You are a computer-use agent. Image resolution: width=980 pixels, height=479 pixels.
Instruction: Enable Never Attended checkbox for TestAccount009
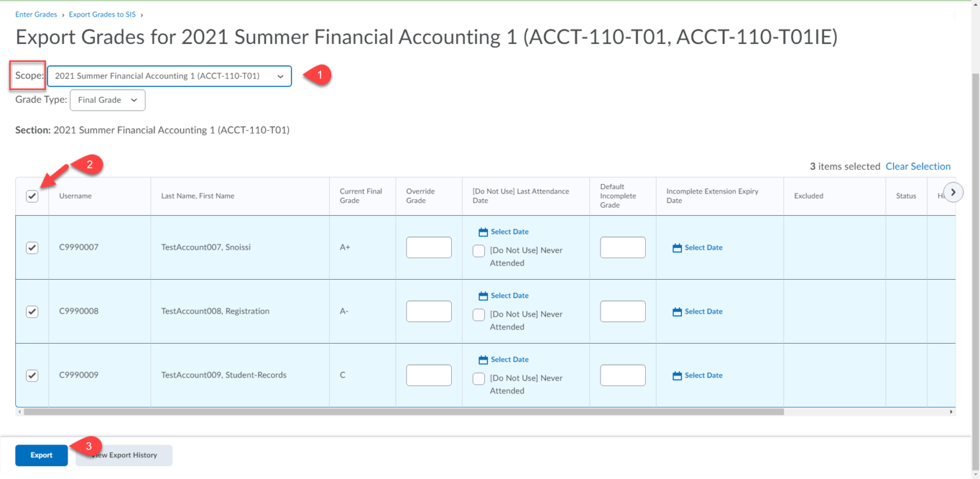[x=479, y=379]
